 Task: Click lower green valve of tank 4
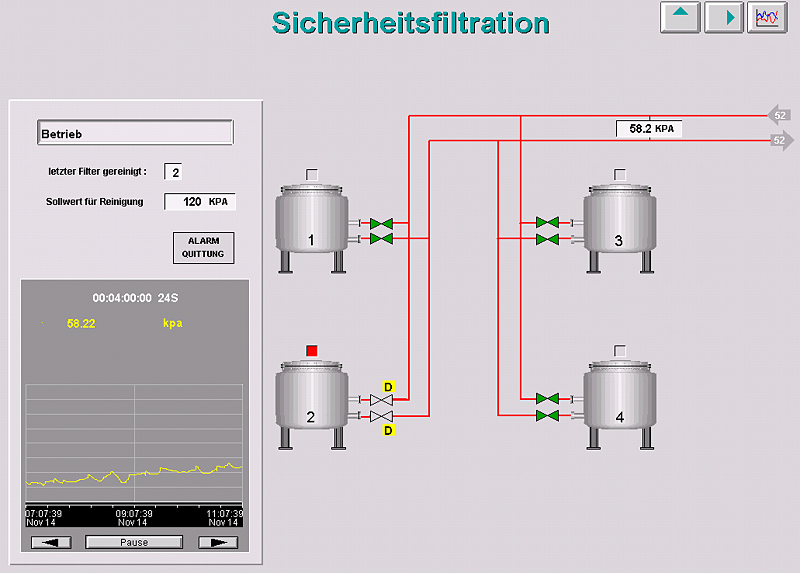(x=547, y=414)
